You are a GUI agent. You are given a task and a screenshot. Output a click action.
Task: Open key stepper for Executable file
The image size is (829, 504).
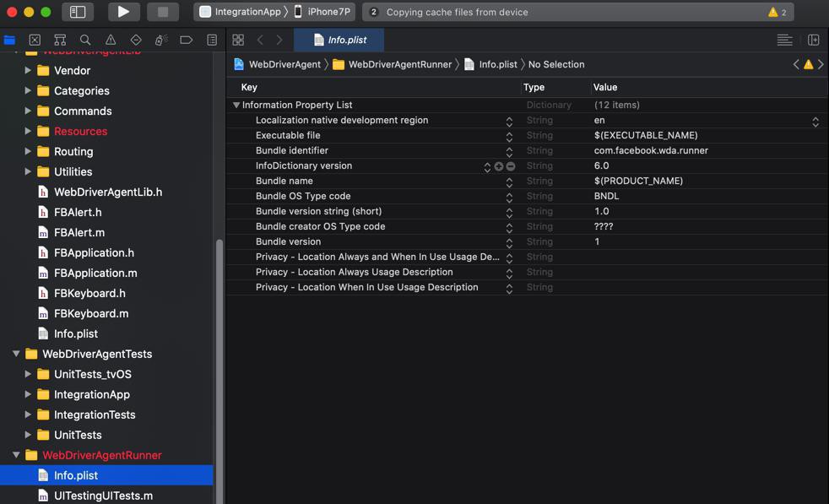[509, 137]
